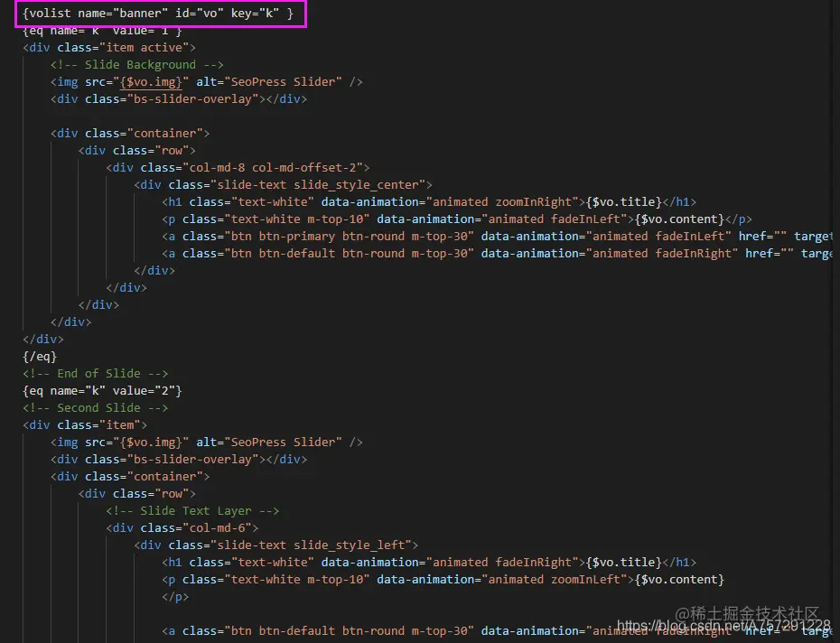Viewport: 840px width, 643px height.
Task: Select the btn-primary anchor line
Action: point(497,237)
